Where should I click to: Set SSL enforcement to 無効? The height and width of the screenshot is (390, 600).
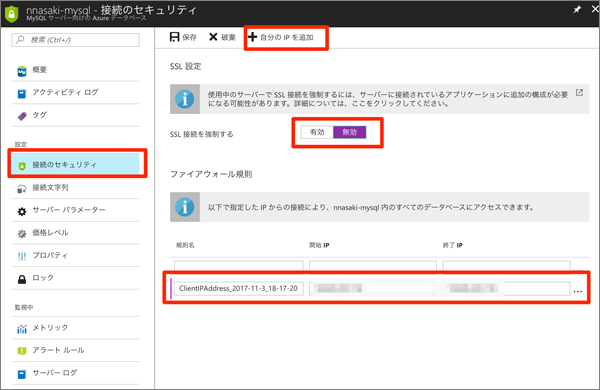pos(349,132)
